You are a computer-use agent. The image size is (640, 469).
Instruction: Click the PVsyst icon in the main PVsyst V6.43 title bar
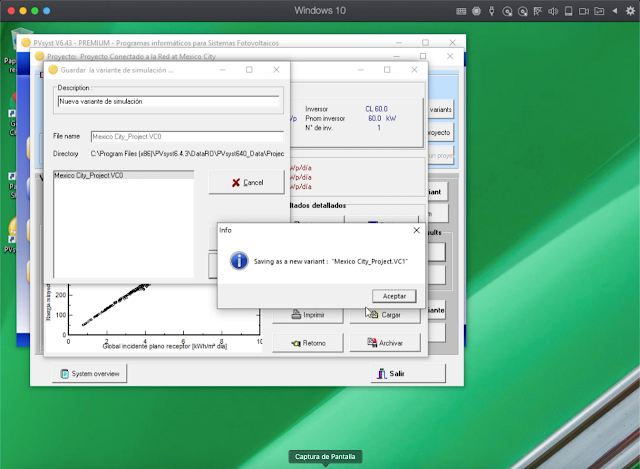tap(26, 42)
